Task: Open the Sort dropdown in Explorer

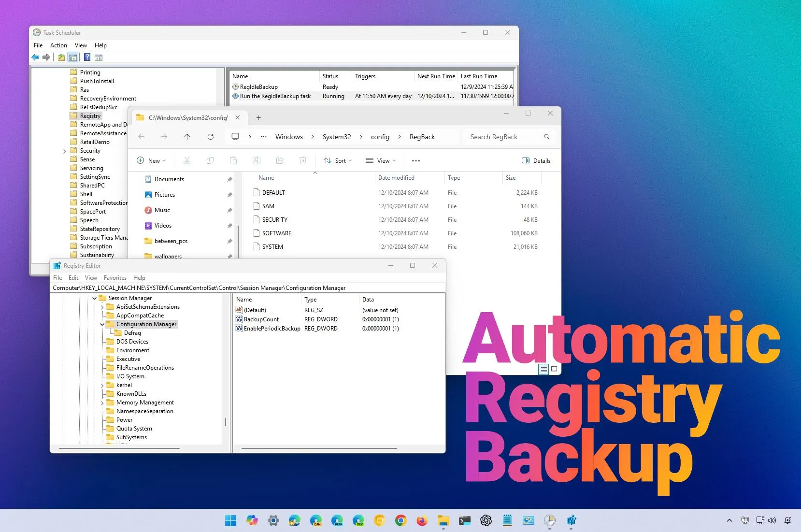Action: pyautogui.click(x=338, y=160)
